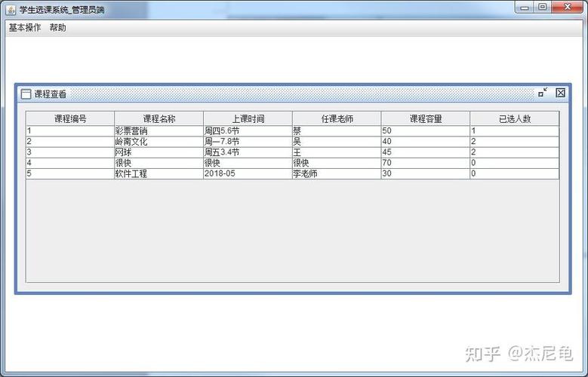Click the 任课老师 column header
This screenshot has width=588, height=377.
[337, 119]
